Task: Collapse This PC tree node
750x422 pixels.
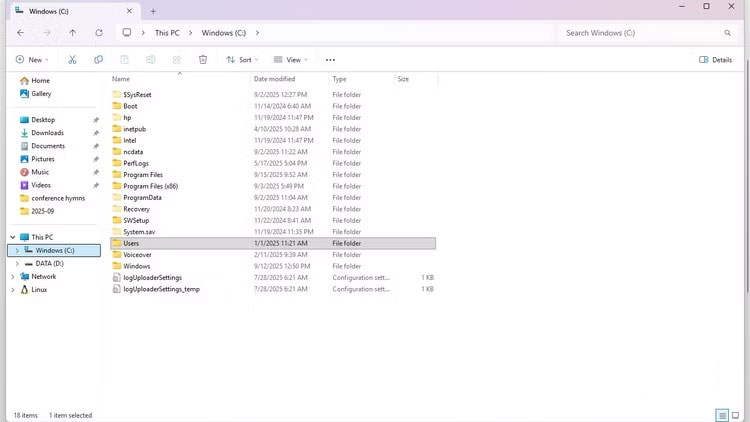Action: [x=13, y=237]
